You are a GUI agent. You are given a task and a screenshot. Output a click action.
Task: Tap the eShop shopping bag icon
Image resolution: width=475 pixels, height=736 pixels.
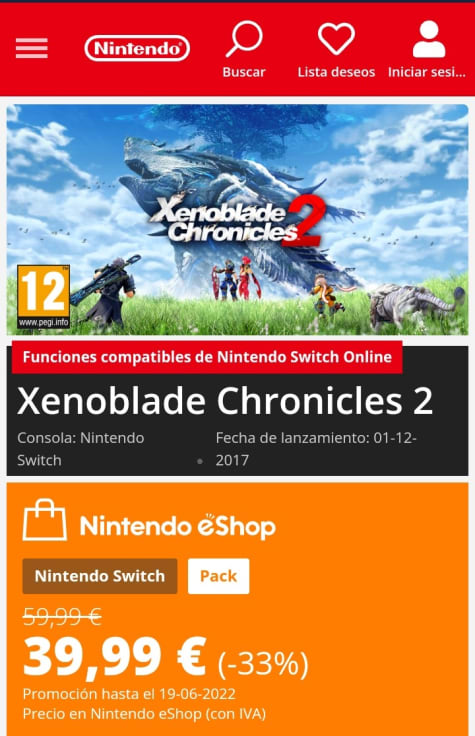coord(45,520)
